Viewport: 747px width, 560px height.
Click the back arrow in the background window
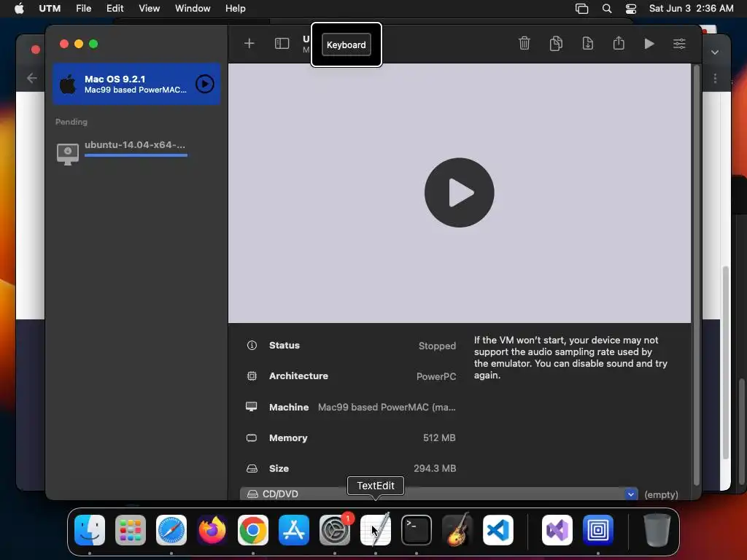pyautogui.click(x=32, y=78)
